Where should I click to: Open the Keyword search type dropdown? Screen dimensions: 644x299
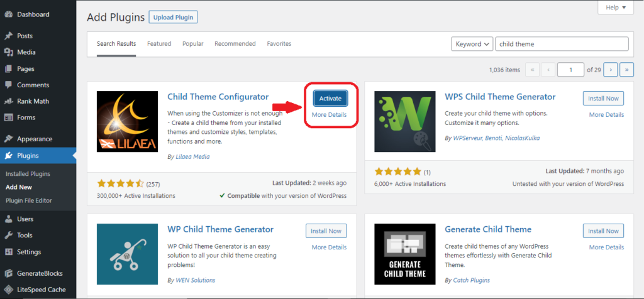(x=472, y=44)
